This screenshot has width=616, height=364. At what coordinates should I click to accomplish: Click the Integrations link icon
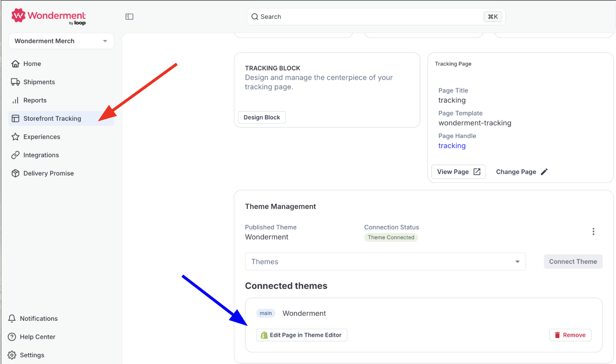click(15, 155)
